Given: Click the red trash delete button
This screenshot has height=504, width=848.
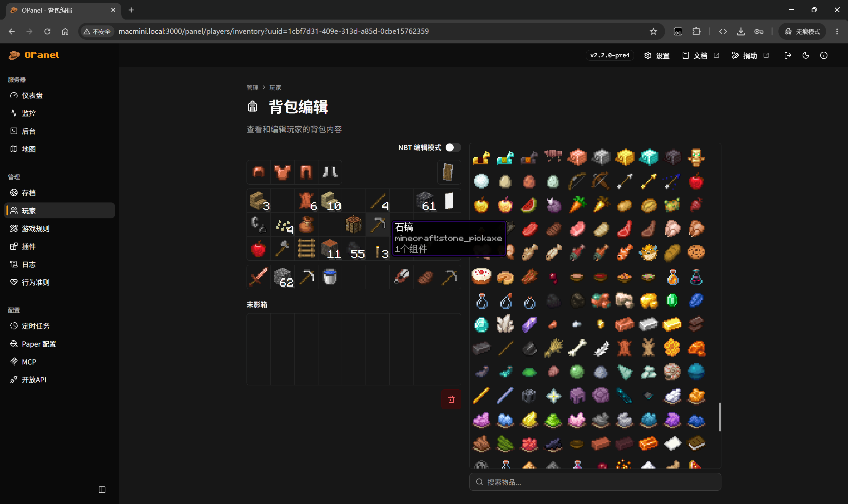Looking at the screenshot, I should point(451,399).
